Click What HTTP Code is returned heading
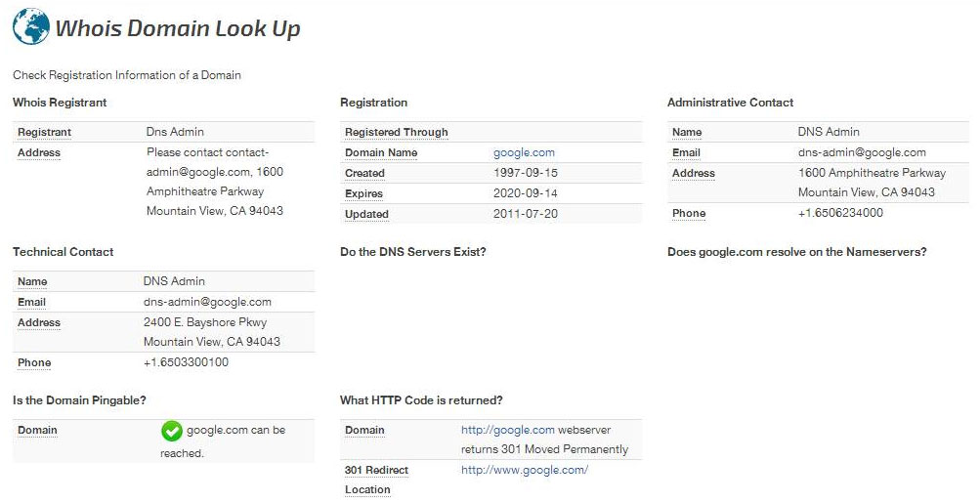Screen dimensions: 980x503 click(421, 399)
